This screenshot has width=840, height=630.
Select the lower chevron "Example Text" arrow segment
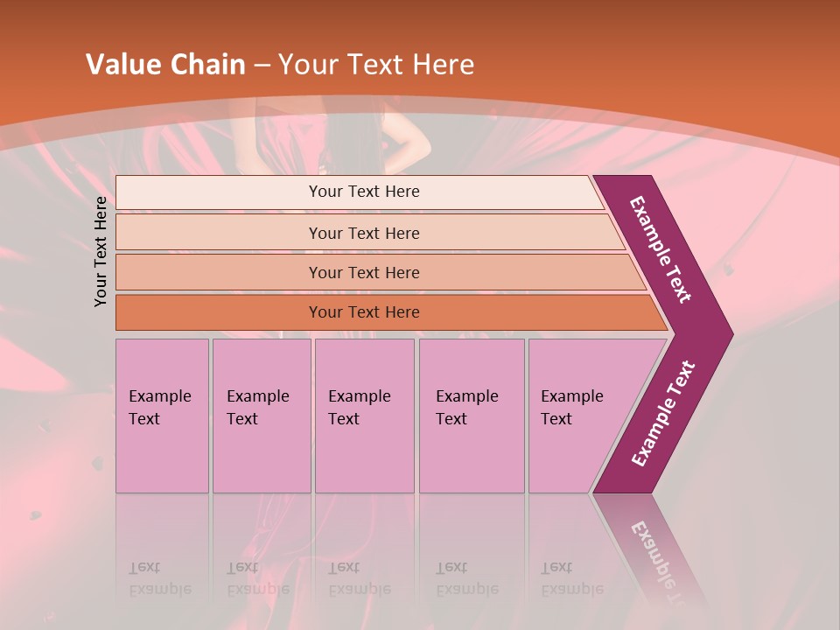(x=662, y=414)
